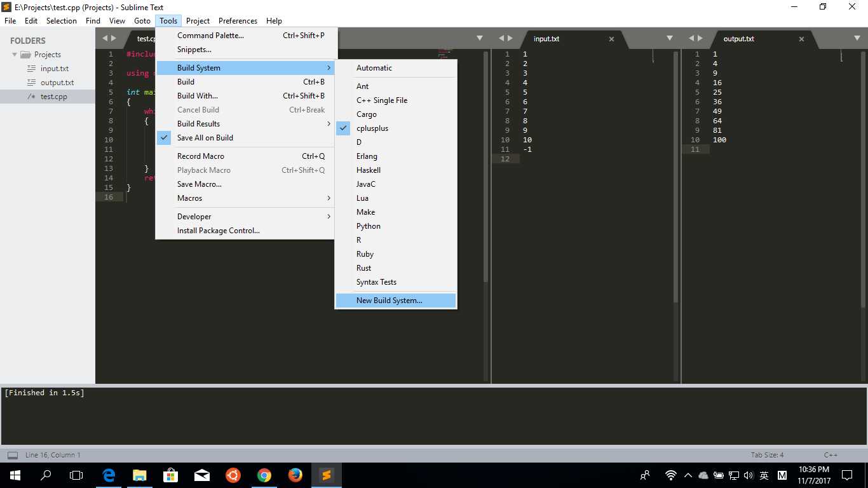Launch Ubuntu from the taskbar
868x488 pixels.
tap(233, 475)
